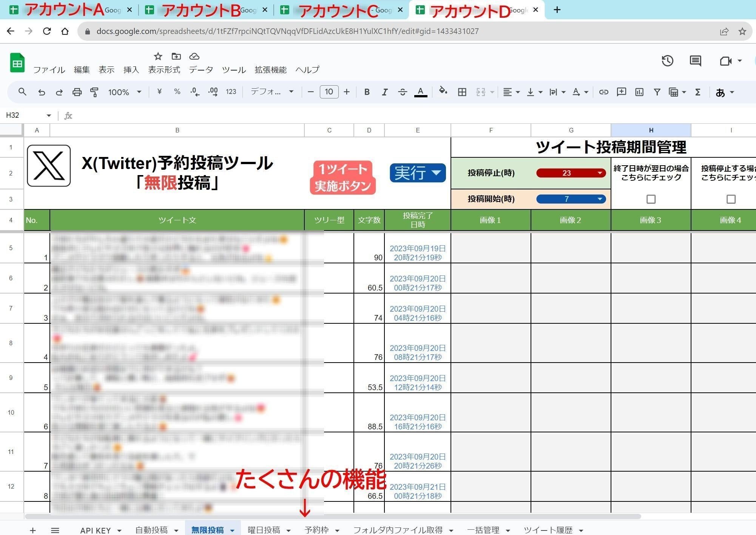
Task: Apply percent number format
Action: pos(176,92)
